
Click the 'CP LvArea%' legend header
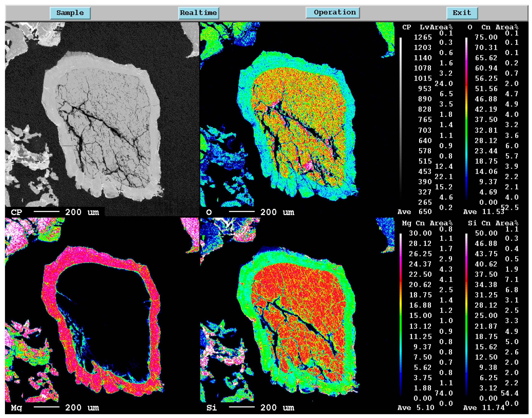pyautogui.click(x=427, y=27)
